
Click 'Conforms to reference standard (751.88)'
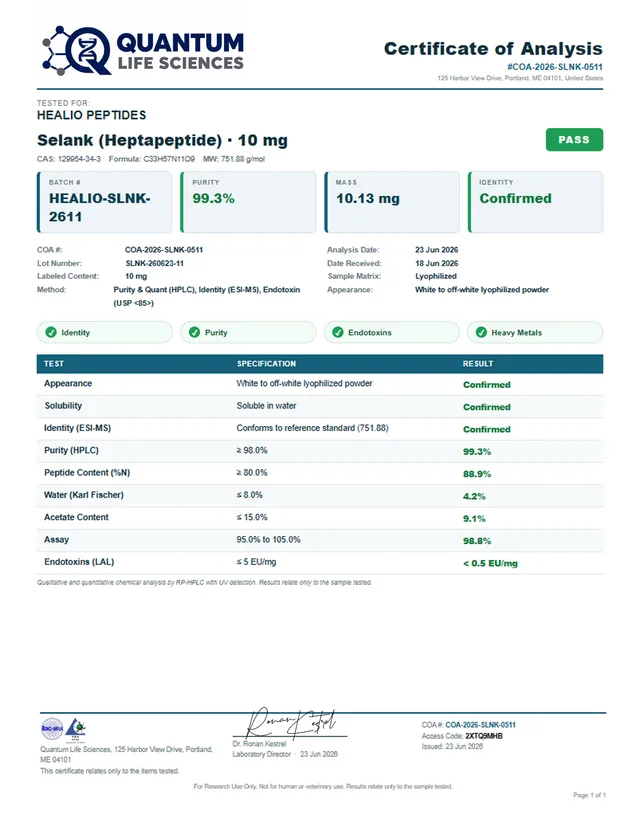(312, 428)
